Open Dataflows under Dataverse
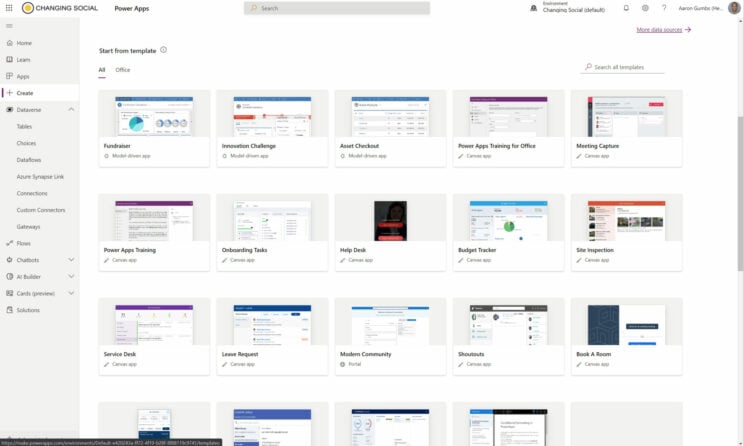This screenshot has width=744, height=446. tap(28, 160)
